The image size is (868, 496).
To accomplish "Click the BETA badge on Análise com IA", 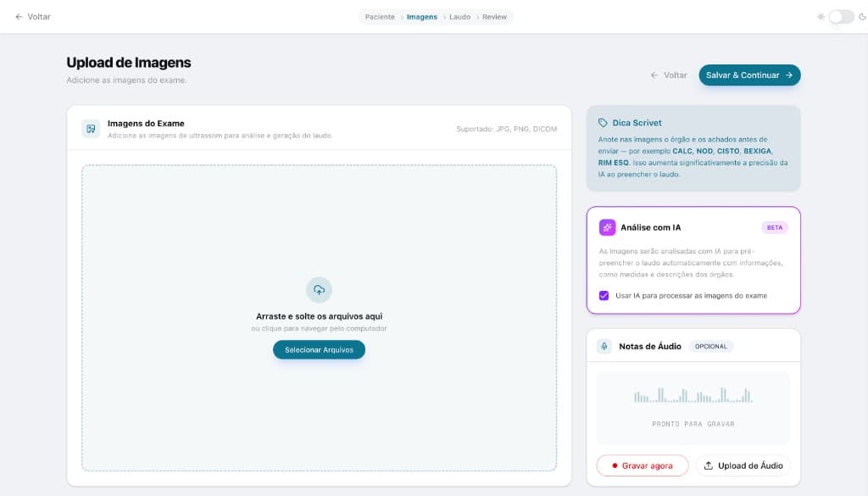I will click(775, 227).
